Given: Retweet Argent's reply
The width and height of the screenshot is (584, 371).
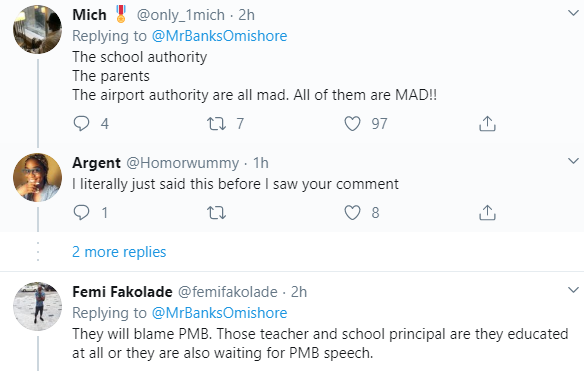Looking at the screenshot, I should point(216,213).
